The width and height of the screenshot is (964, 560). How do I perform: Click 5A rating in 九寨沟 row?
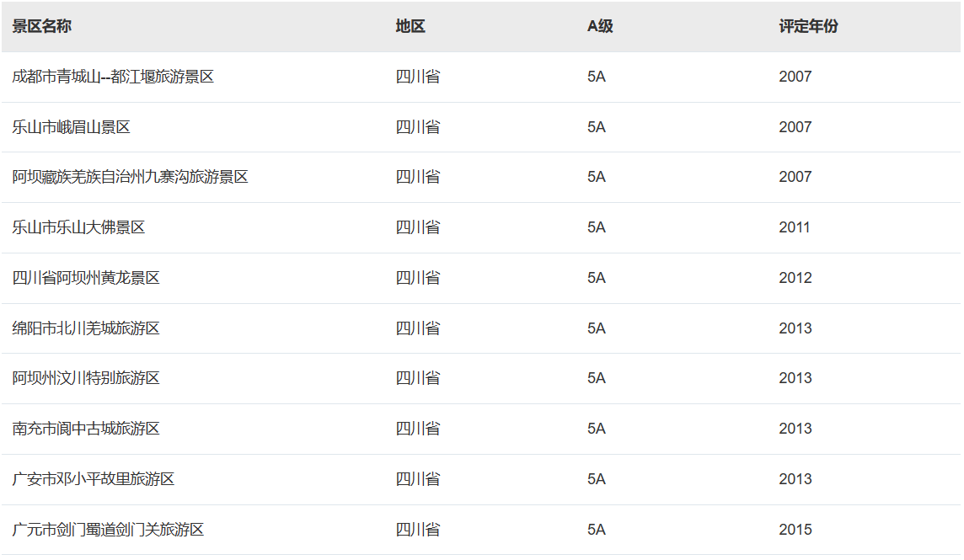coord(597,177)
